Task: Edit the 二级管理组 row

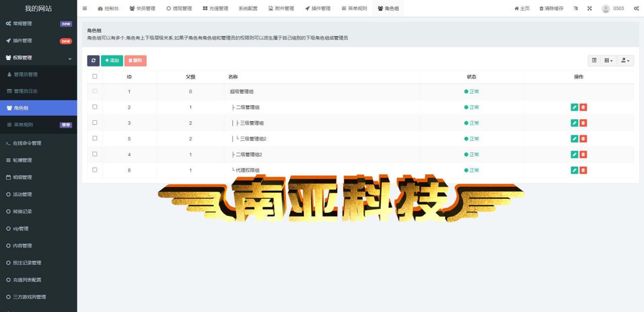Action: click(x=574, y=107)
